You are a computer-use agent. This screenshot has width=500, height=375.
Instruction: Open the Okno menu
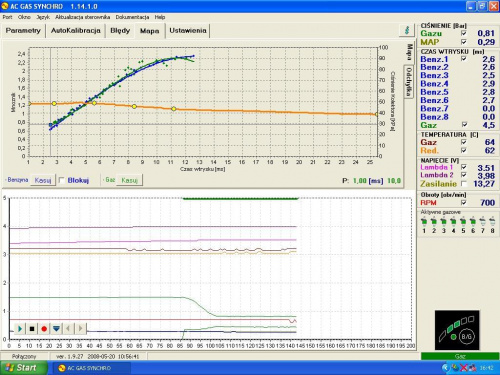[x=24, y=17]
